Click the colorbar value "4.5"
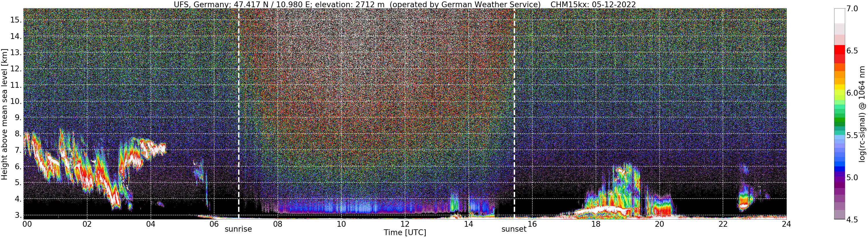This screenshot has height=238, width=868. [x=852, y=220]
